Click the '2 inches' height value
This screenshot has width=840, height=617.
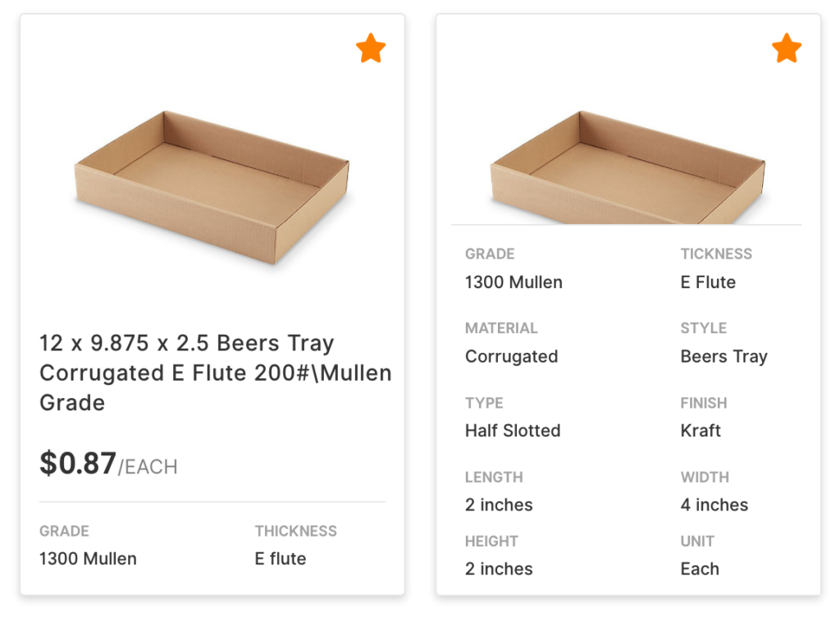[x=499, y=569]
